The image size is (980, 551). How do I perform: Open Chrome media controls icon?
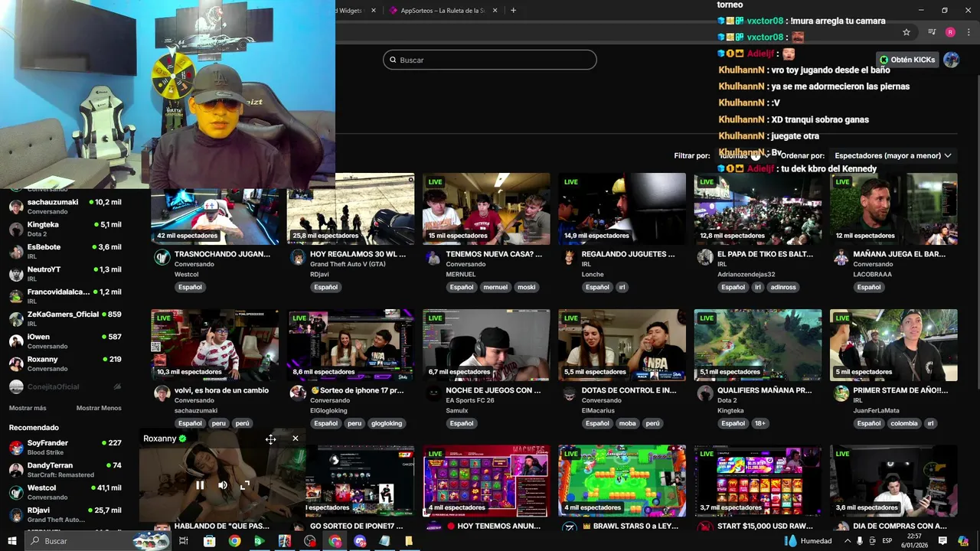pyautogui.click(x=932, y=32)
